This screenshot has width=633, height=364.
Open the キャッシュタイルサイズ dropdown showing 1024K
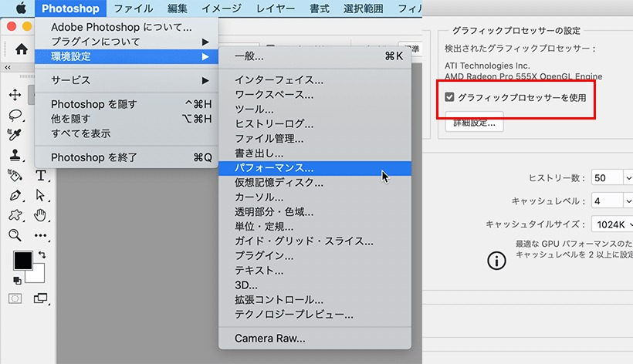point(612,224)
